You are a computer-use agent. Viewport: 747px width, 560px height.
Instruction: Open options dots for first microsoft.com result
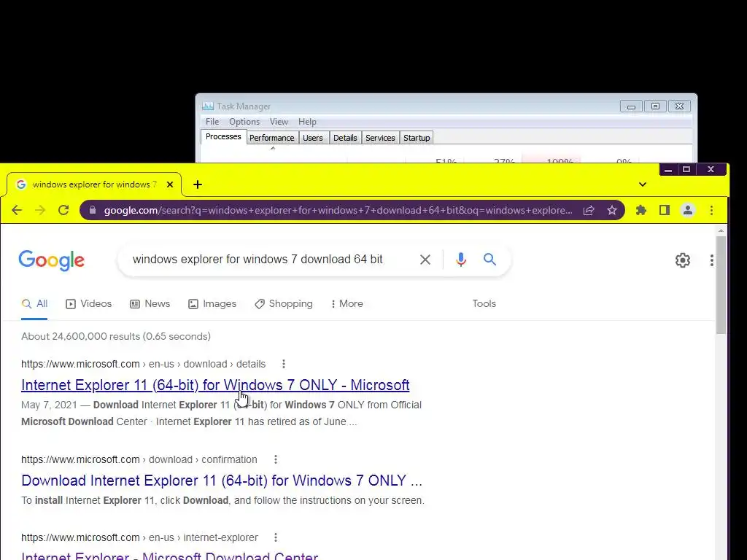tap(284, 365)
